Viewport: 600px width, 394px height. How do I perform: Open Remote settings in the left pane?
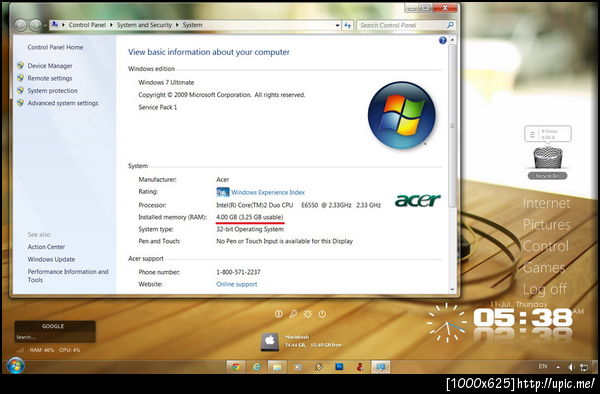50,78
